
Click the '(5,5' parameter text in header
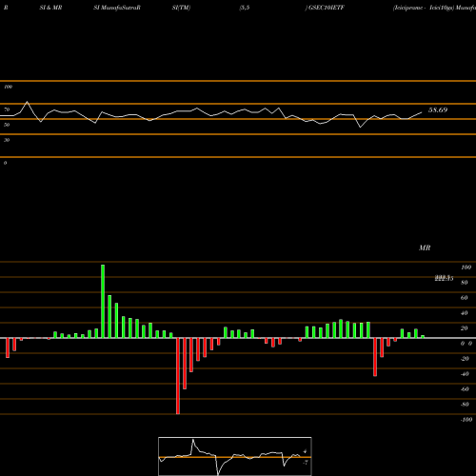point(245,8)
